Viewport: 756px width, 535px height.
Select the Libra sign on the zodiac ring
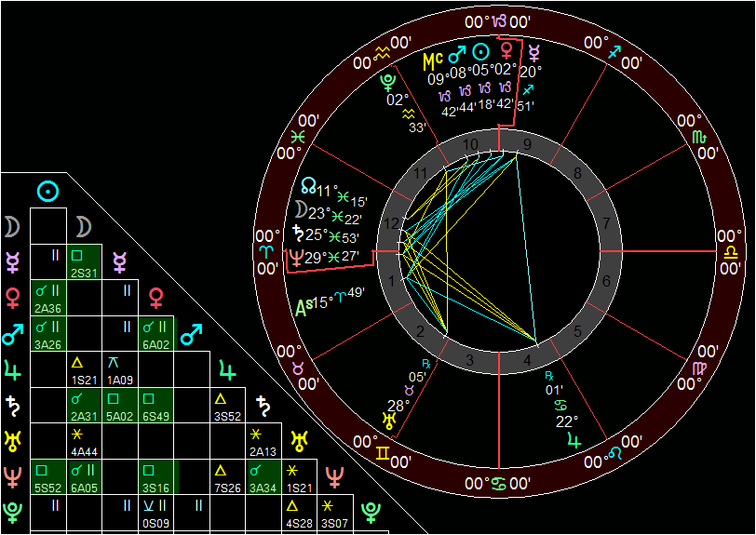[x=730, y=252]
